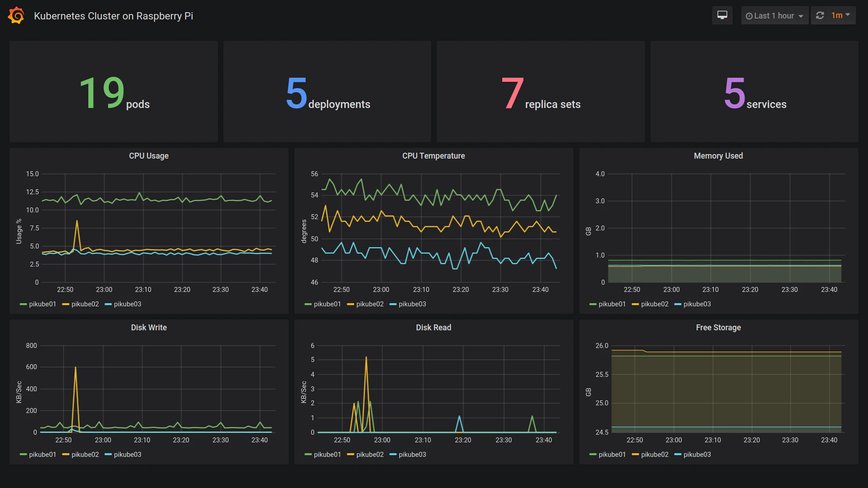This screenshot has height=488, width=868.
Task: Toggle pikube02 in Disk Read legend
Action: pos(365,455)
